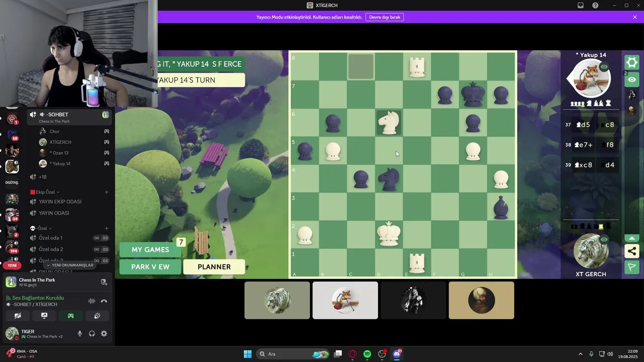
Task: Select the black knight on d4
Action: [389, 178]
